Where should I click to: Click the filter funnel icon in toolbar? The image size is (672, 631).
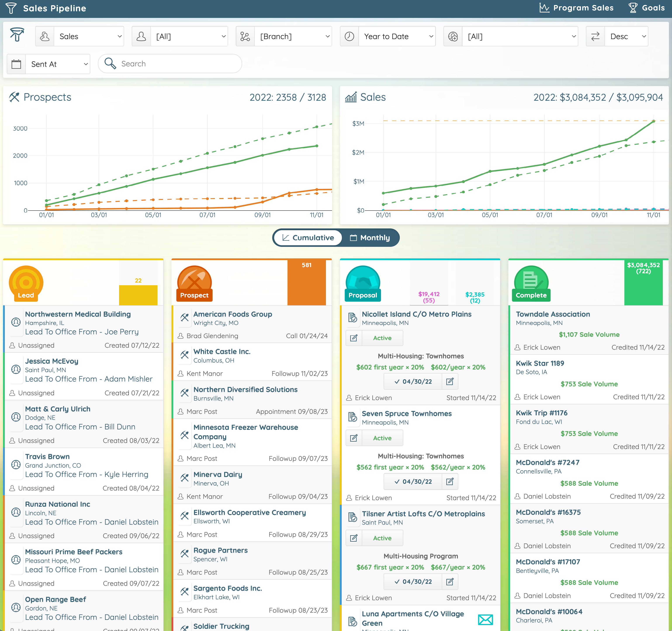pos(17,35)
